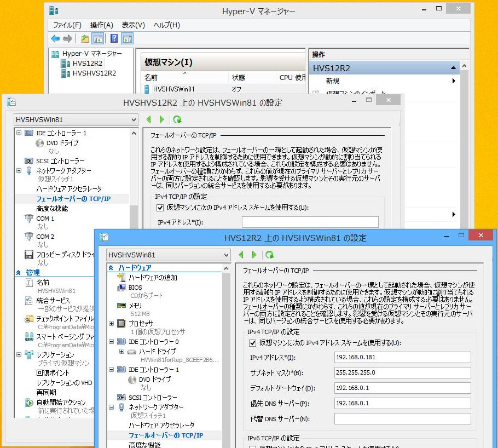
Task: Click the next green arrow in HVSHVS12R2 settings window
Action: (161, 119)
